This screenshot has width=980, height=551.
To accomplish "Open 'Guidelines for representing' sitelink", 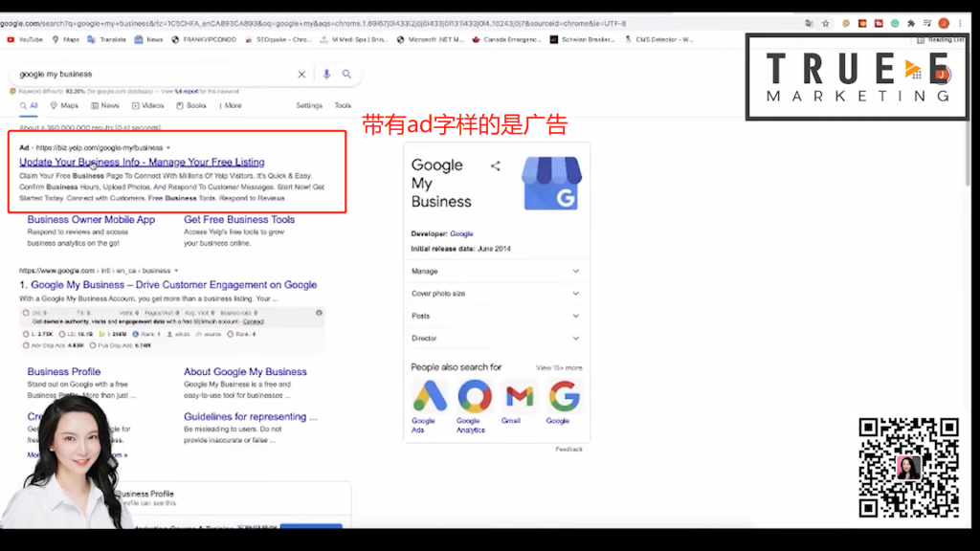I will point(251,417).
